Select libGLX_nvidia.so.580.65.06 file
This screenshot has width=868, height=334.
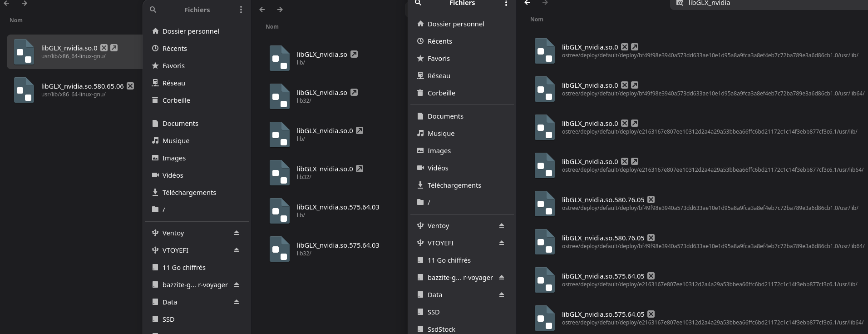pos(82,86)
